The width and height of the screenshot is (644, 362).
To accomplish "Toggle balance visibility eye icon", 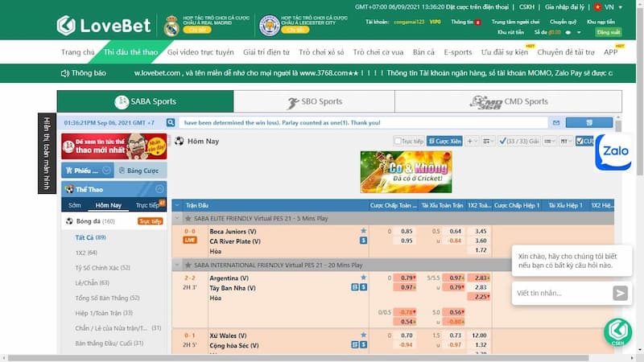I will [568, 32].
